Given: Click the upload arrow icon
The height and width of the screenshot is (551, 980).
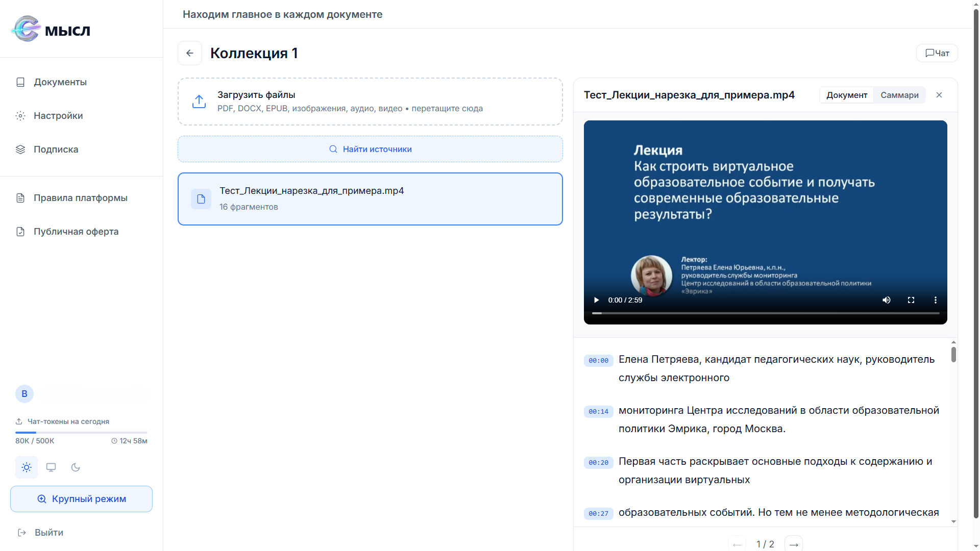Looking at the screenshot, I should coord(199,102).
